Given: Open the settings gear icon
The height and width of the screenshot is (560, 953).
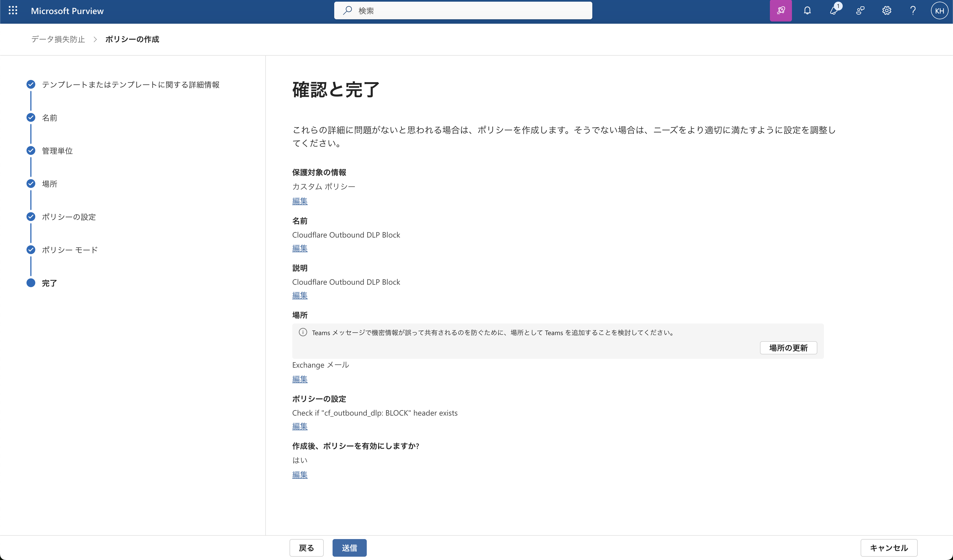Looking at the screenshot, I should [x=887, y=10].
